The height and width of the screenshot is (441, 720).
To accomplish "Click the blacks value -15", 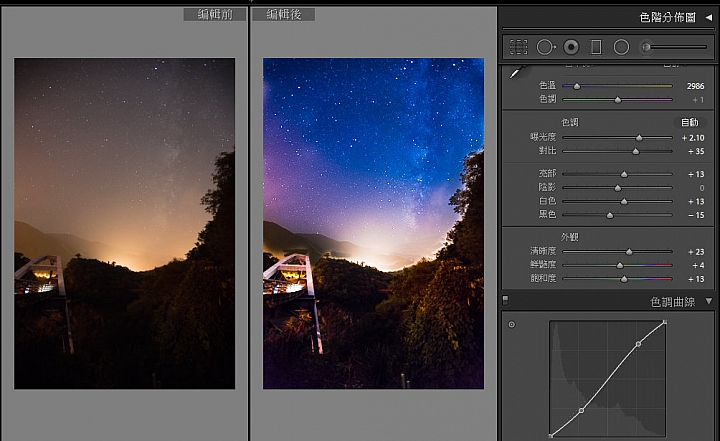I will tap(696, 215).
